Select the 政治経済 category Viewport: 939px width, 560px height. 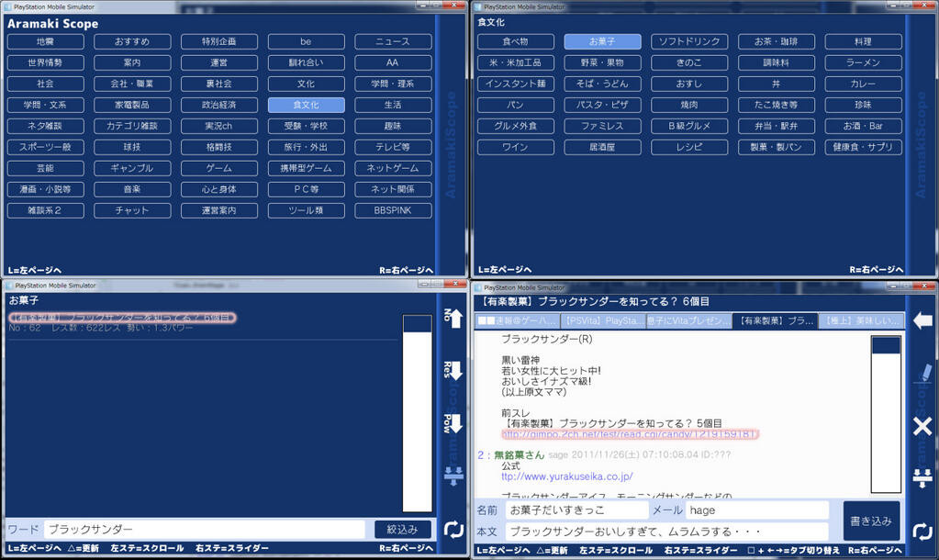click(x=219, y=105)
